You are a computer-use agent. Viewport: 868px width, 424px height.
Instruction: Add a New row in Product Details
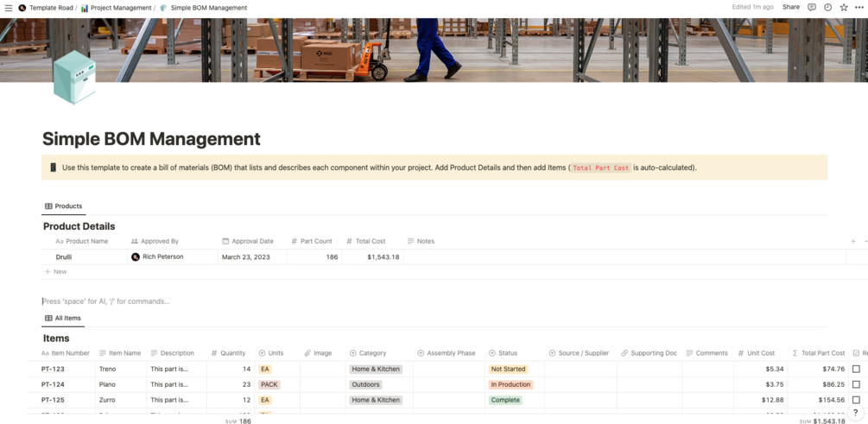coord(56,272)
